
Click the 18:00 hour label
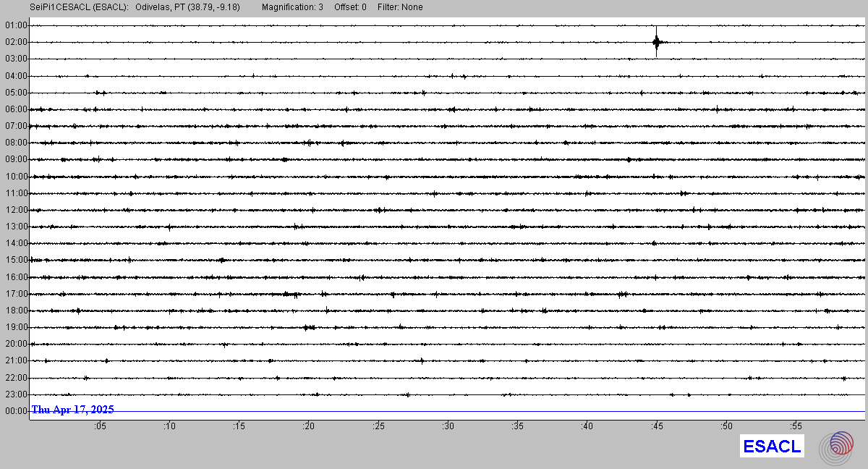click(16, 310)
